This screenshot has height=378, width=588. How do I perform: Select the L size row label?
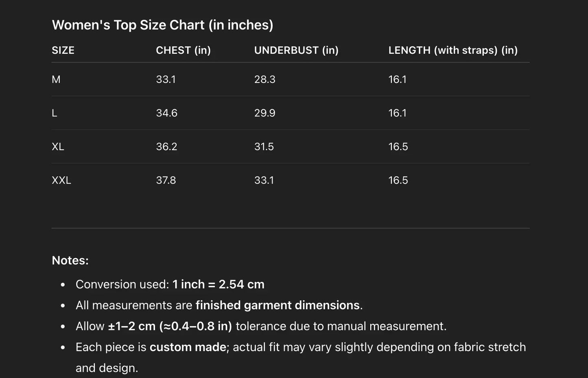(55, 113)
